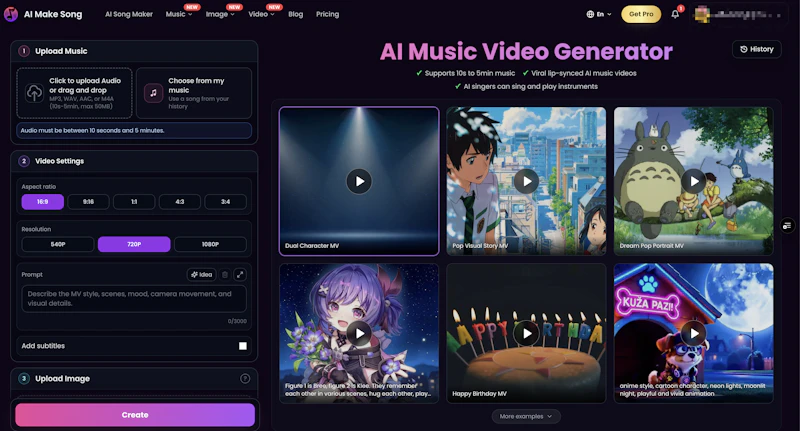Click the Upload Music section header
800x431 pixels.
pyautogui.click(x=134, y=51)
